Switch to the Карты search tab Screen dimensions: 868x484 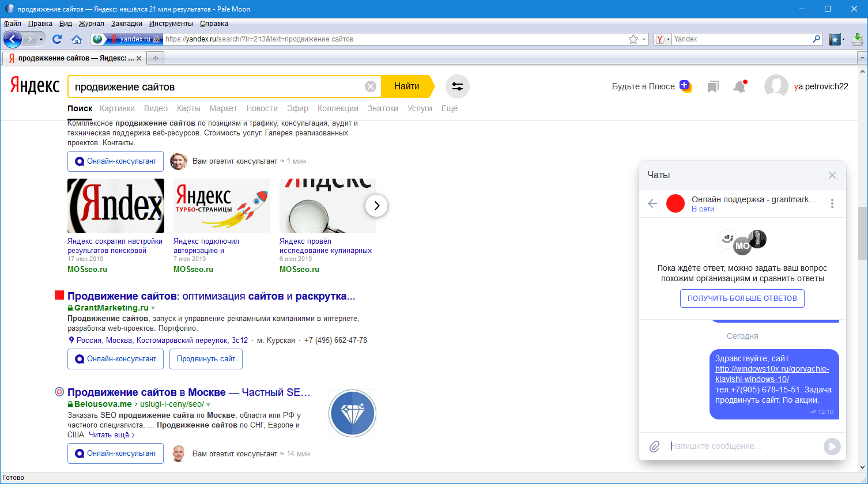tap(188, 108)
